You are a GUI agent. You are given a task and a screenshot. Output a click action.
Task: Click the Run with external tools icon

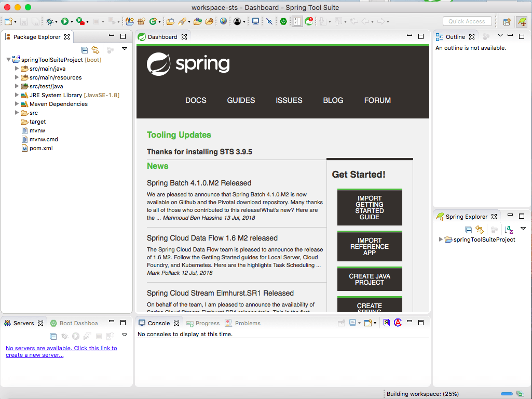click(80, 21)
